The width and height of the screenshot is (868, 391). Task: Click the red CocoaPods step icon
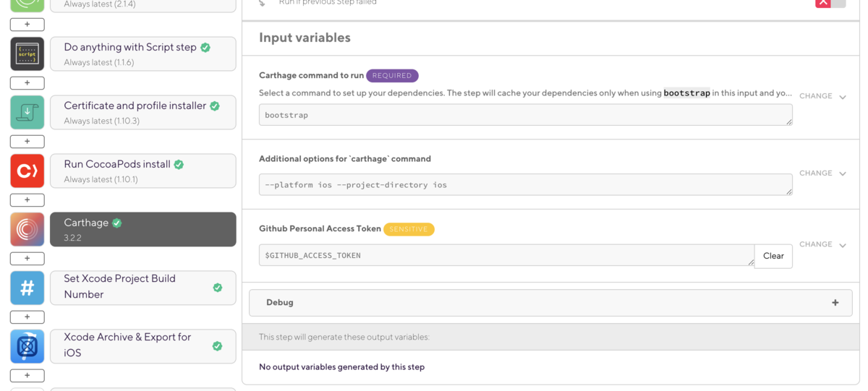point(27,171)
